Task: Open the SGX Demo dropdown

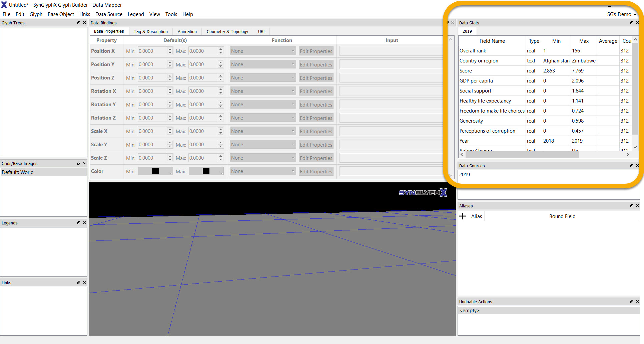Action: point(622,14)
